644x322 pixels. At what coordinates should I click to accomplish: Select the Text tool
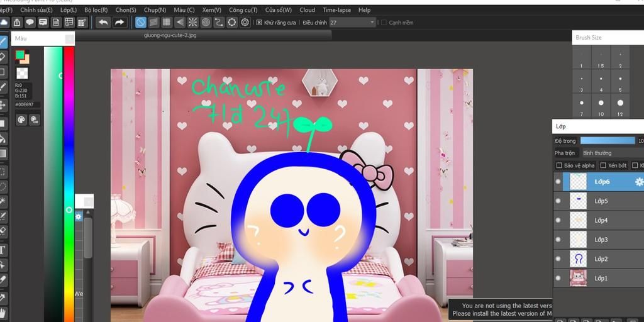tap(3, 250)
